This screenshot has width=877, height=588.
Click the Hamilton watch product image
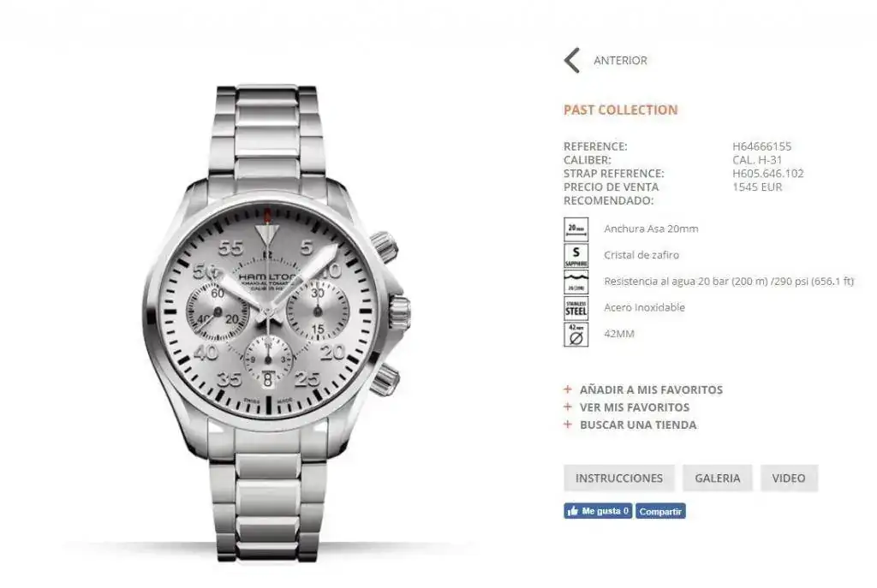[x=275, y=324]
